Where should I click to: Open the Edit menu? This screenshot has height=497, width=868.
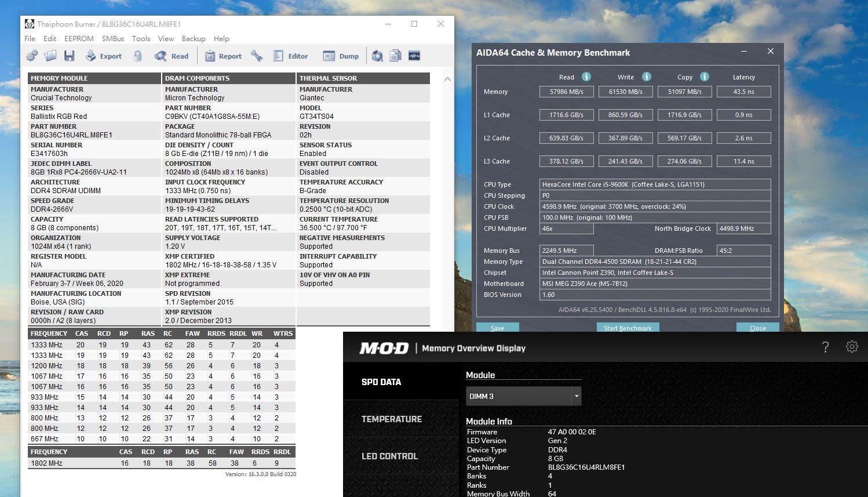50,39
